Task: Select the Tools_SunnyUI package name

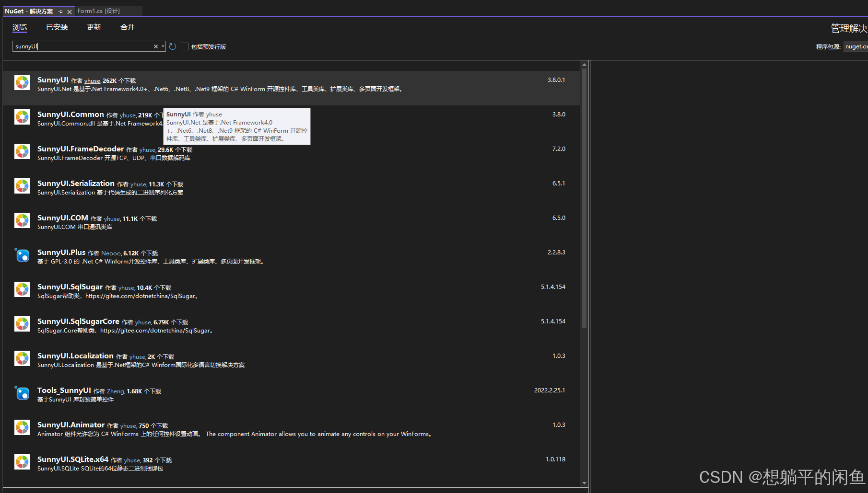Action: click(64, 390)
